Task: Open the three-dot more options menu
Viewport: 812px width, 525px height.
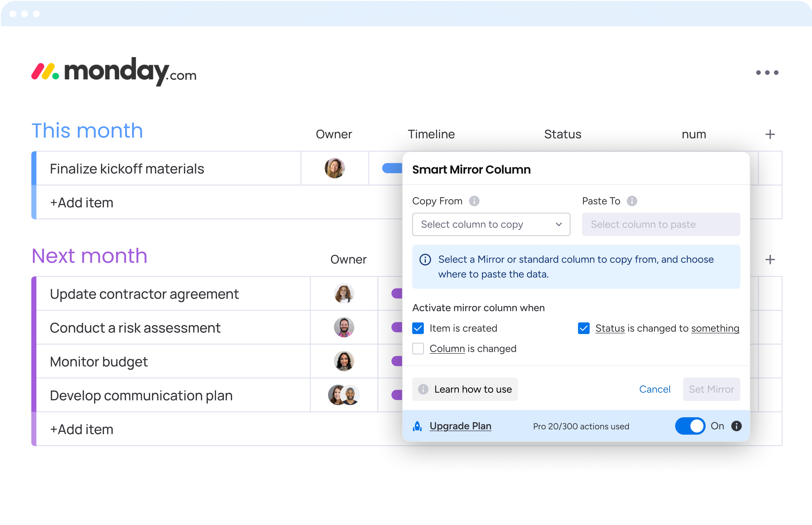Action: (x=767, y=73)
